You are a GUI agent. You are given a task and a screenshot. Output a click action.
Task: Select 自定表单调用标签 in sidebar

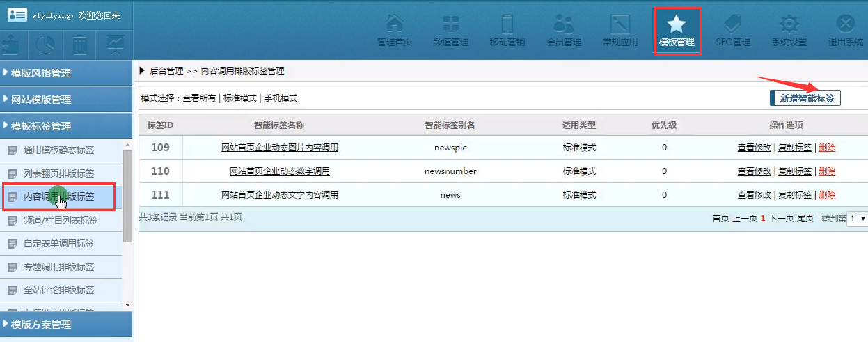[58, 244]
